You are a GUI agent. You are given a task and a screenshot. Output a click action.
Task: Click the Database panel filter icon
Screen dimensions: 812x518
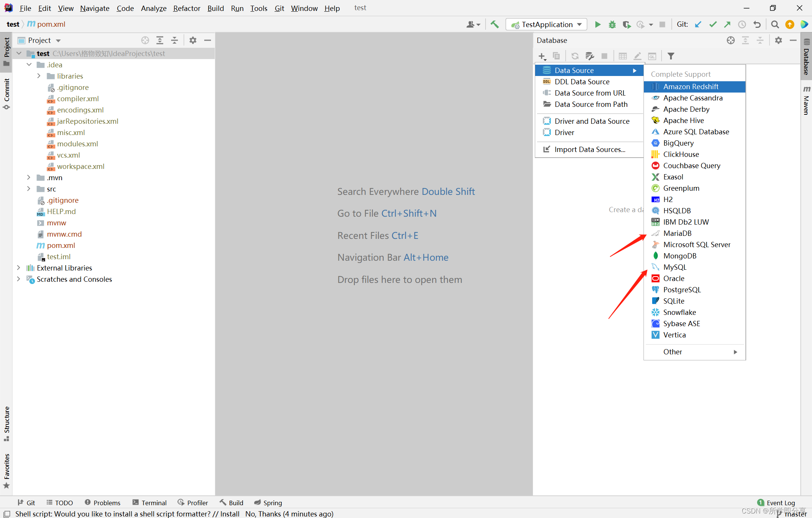[x=671, y=56]
